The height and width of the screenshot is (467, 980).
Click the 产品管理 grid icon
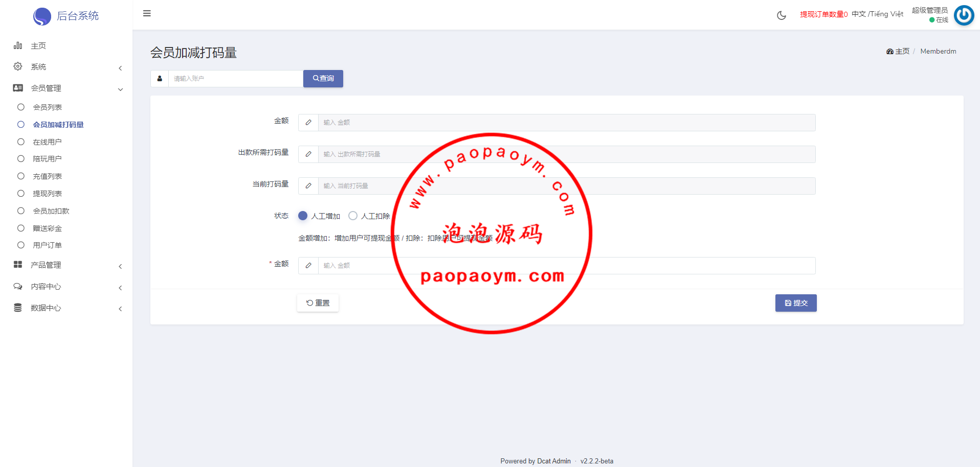[x=18, y=265]
